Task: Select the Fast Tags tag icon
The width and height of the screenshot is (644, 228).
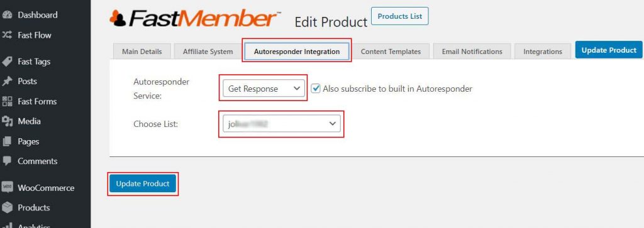Action: click(x=6, y=62)
